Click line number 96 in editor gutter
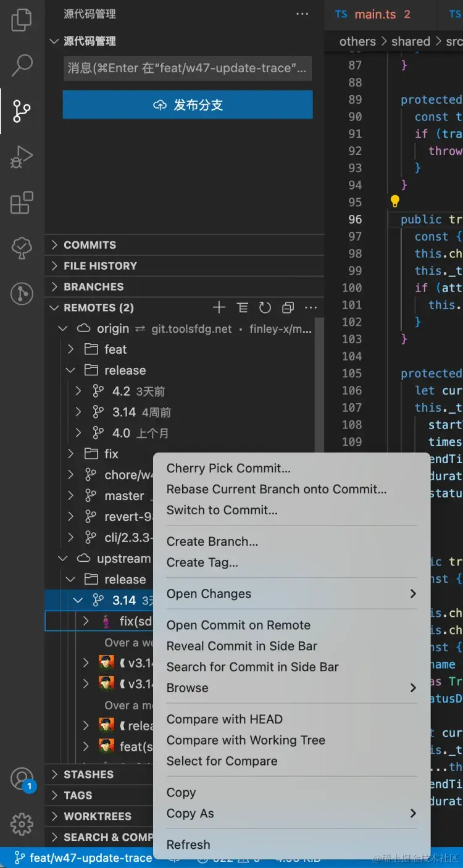Image resolution: width=463 pixels, height=868 pixels. [355, 219]
